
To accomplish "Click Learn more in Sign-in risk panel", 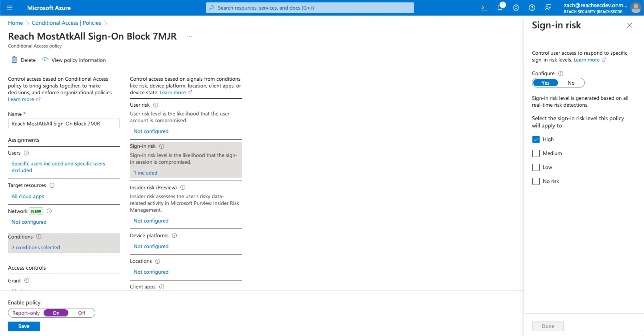I will coord(590,60).
